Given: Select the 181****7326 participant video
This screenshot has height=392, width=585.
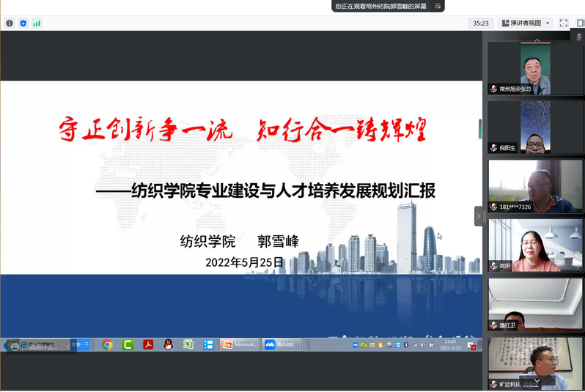Looking at the screenshot, I should pyautogui.click(x=535, y=186).
